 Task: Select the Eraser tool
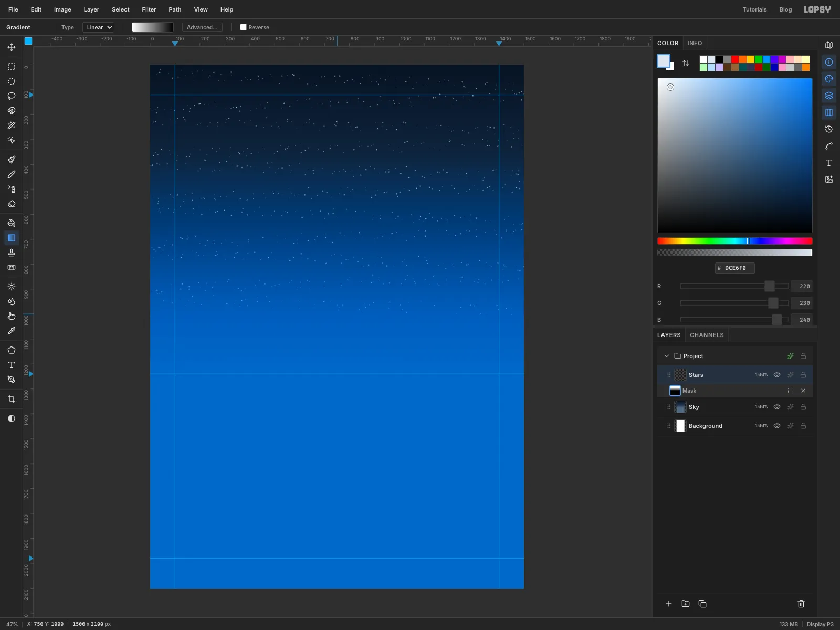12,204
